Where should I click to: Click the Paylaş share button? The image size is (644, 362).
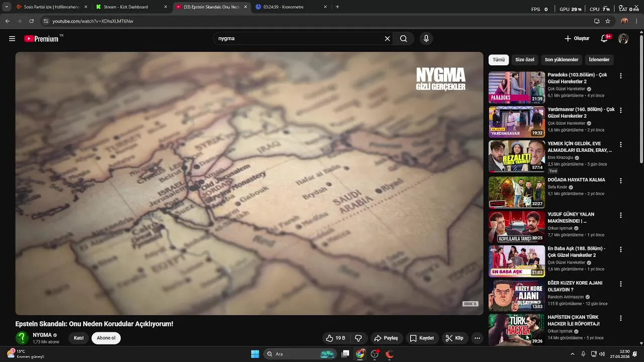click(386, 338)
